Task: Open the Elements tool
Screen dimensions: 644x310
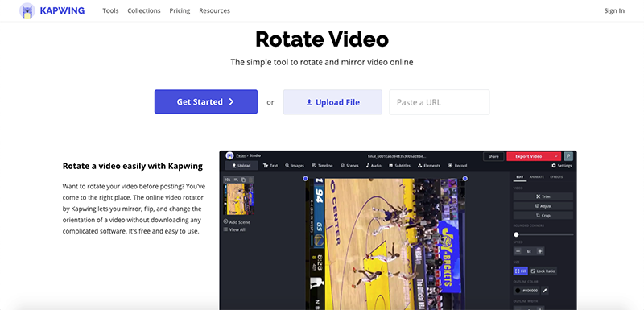Action: 429,166
